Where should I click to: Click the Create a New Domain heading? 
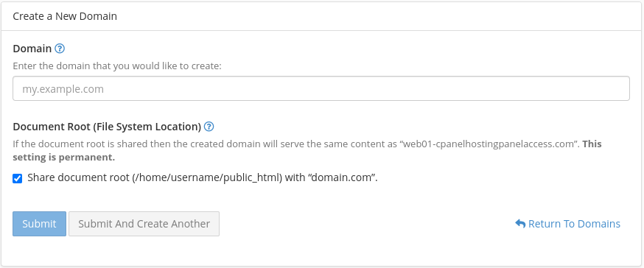pyautogui.click(x=65, y=16)
